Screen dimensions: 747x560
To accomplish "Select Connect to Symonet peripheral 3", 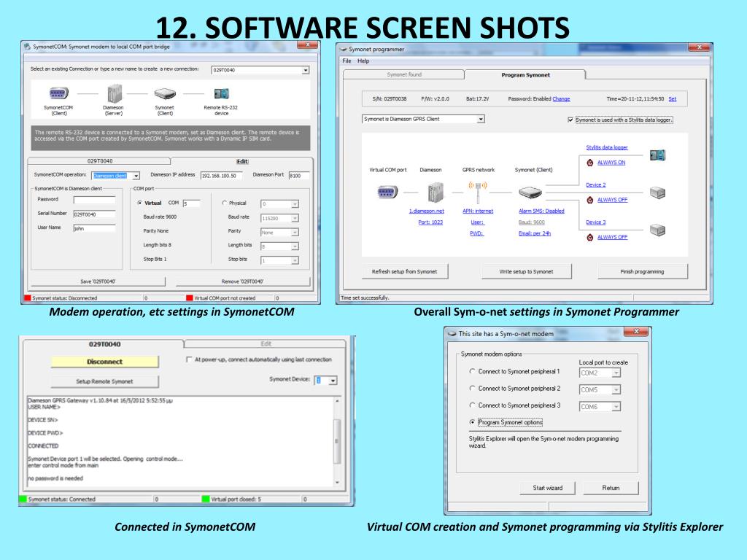I will pos(472,405).
